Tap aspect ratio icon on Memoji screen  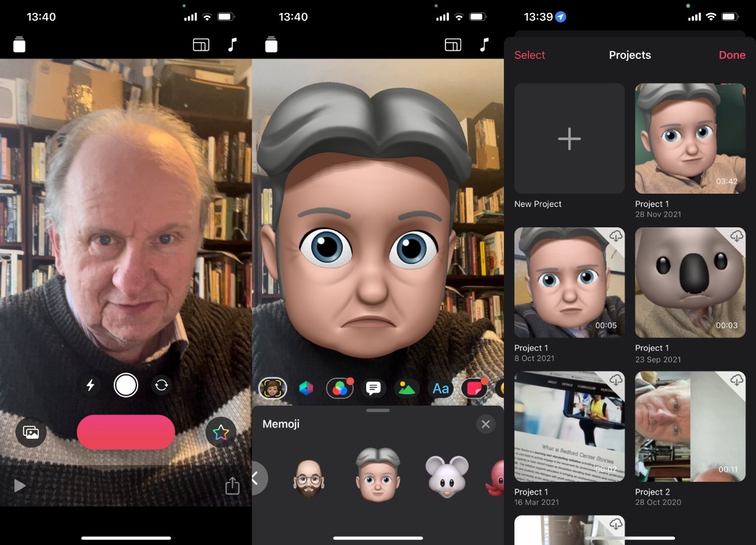click(x=453, y=45)
